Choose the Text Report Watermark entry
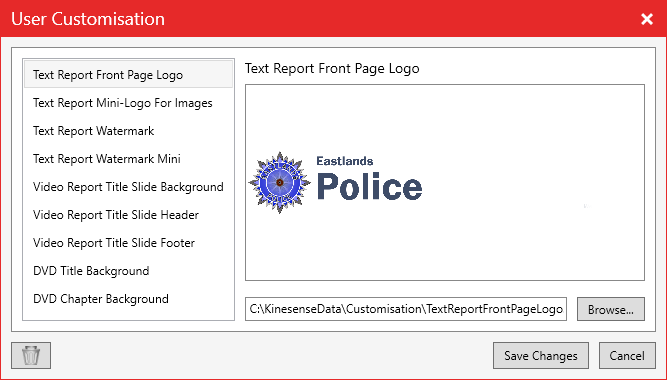667x380 pixels. pyautogui.click(x=128, y=131)
